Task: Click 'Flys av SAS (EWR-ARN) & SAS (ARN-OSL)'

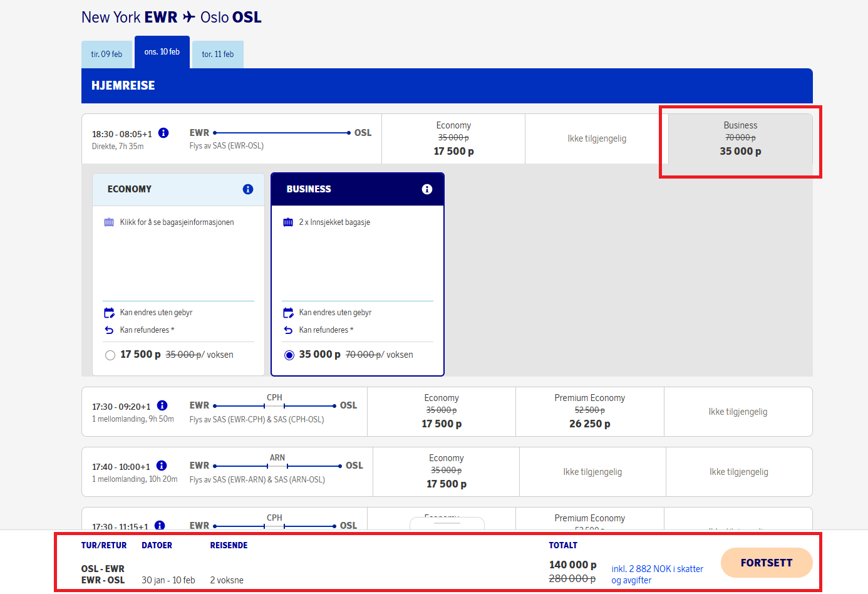Action: [x=257, y=480]
